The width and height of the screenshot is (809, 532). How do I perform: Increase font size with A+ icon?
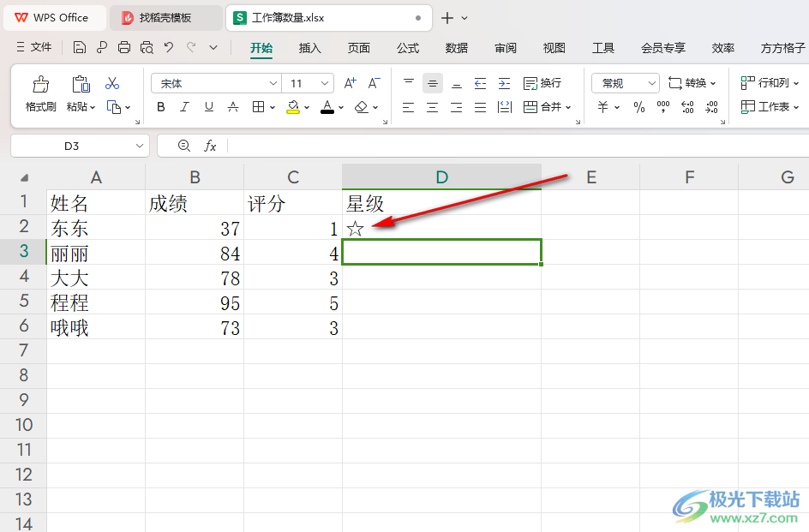coord(351,83)
